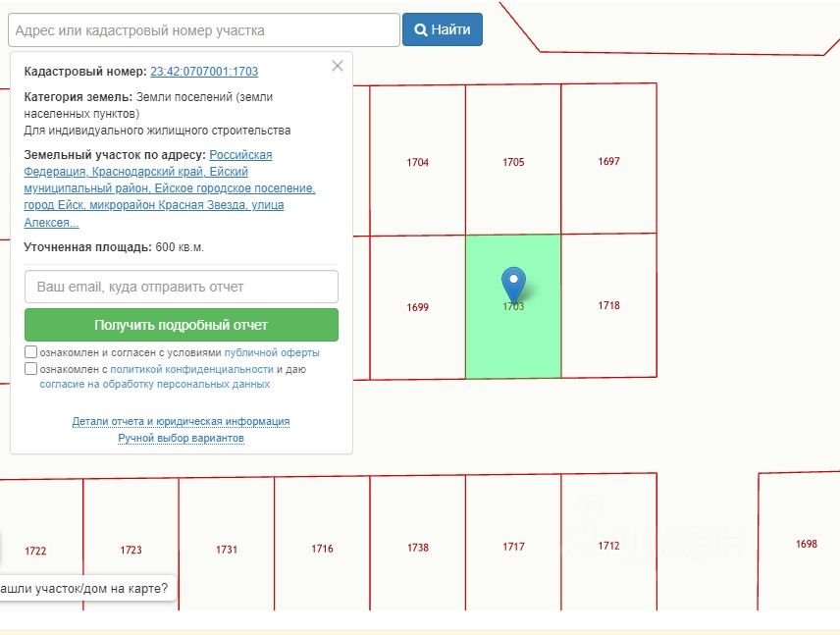Select parcel 1716 on the map

(x=322, y=549)
